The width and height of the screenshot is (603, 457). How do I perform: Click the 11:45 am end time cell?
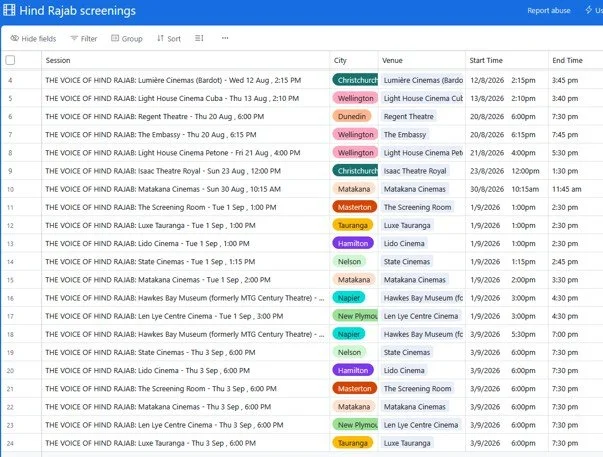click(x=566, y=189)
